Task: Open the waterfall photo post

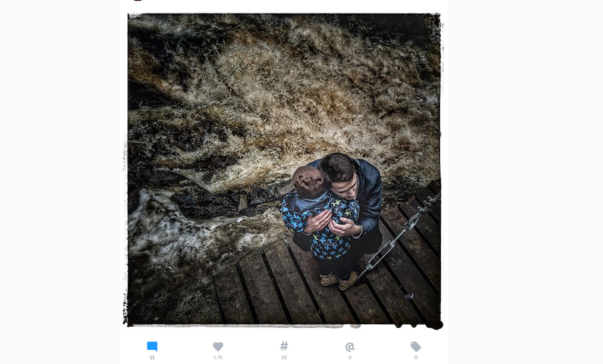Action: point(284,170)
